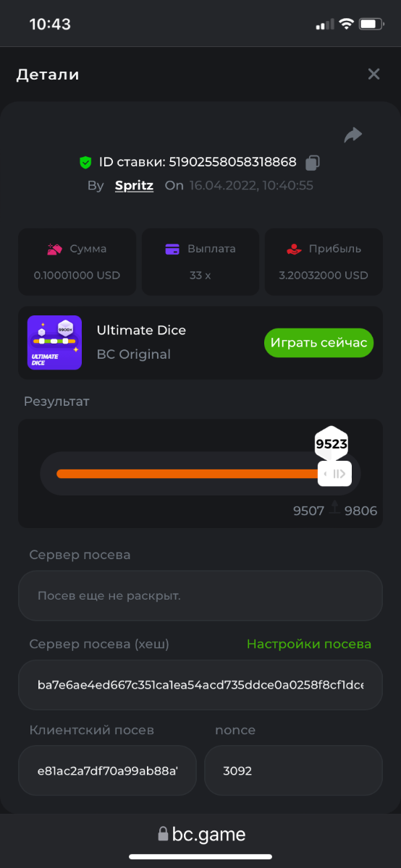Select the nonce field showing 3092
Viewport: 401px width, 868px height.
point(293,770)
